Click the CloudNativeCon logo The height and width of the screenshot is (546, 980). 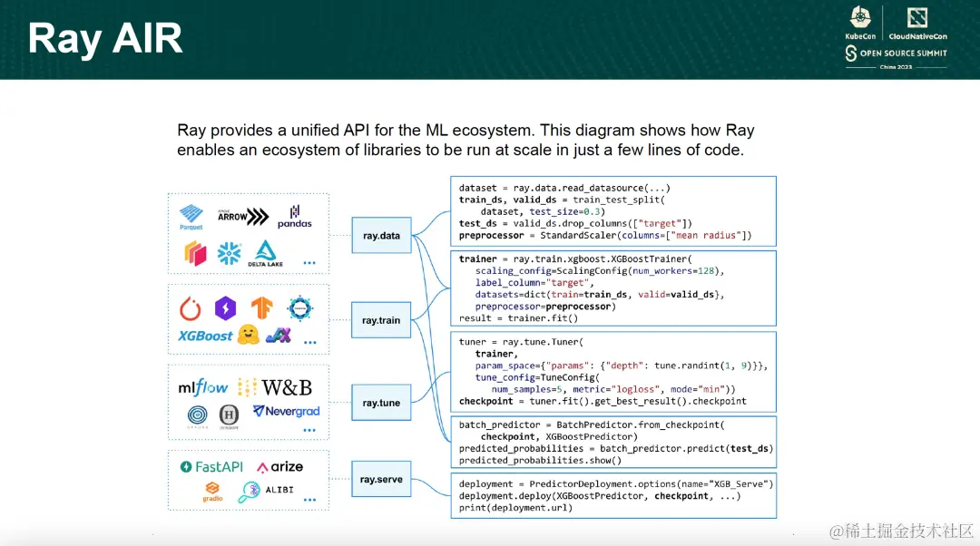917,23
